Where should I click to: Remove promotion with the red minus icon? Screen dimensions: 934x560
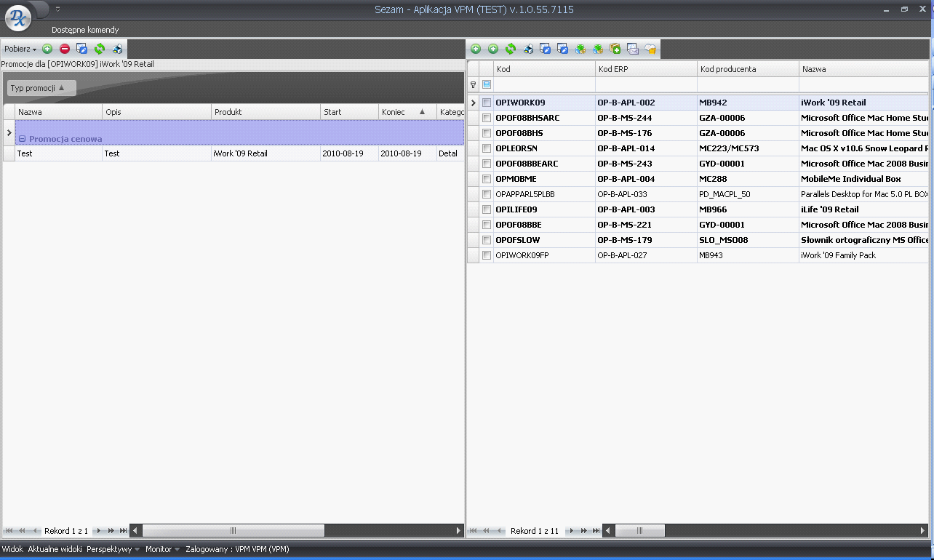point(65,49)
